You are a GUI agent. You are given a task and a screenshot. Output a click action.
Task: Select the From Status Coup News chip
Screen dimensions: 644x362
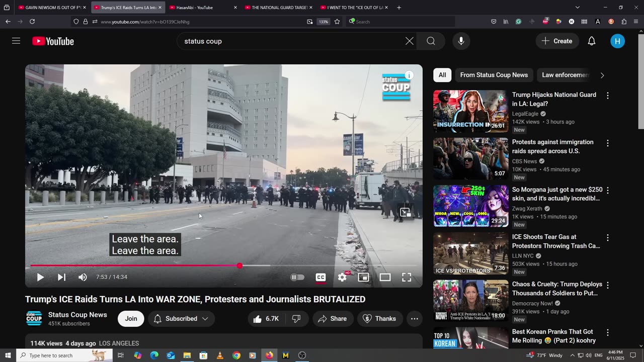tap(494, 75)
